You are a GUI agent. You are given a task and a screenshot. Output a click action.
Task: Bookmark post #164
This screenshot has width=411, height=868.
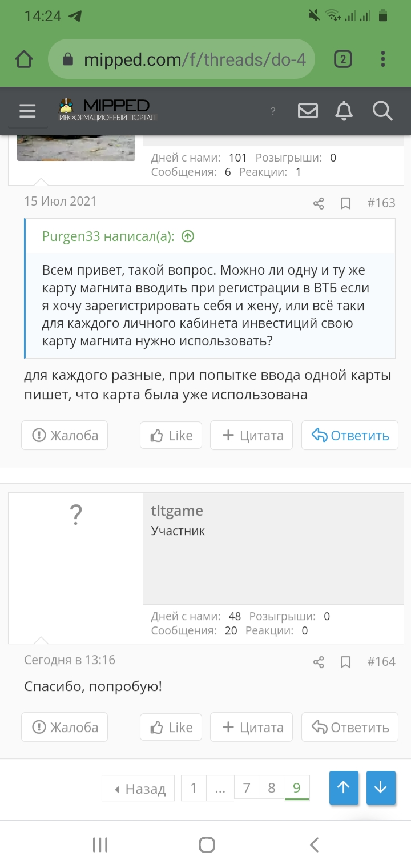(345, 662)
